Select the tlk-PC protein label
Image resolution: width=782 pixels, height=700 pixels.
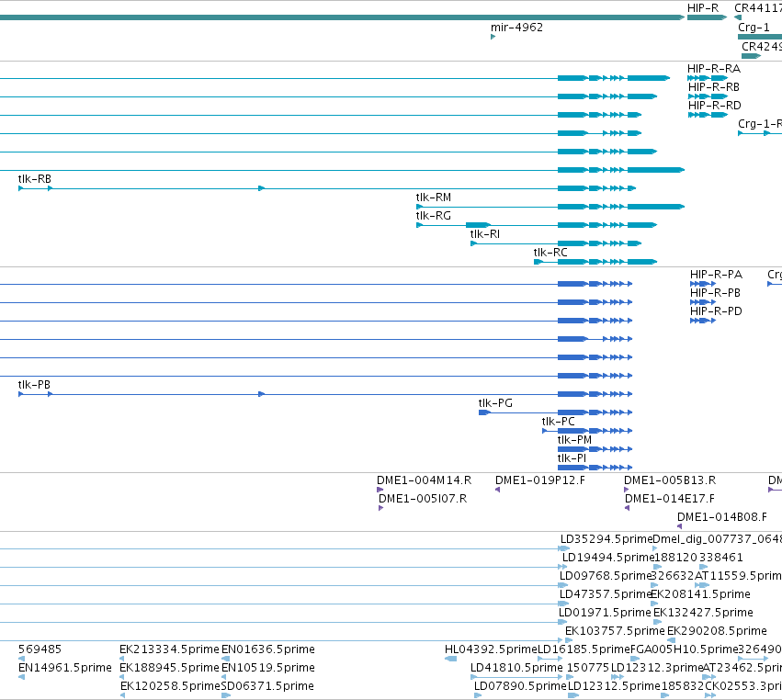(558, 422)
